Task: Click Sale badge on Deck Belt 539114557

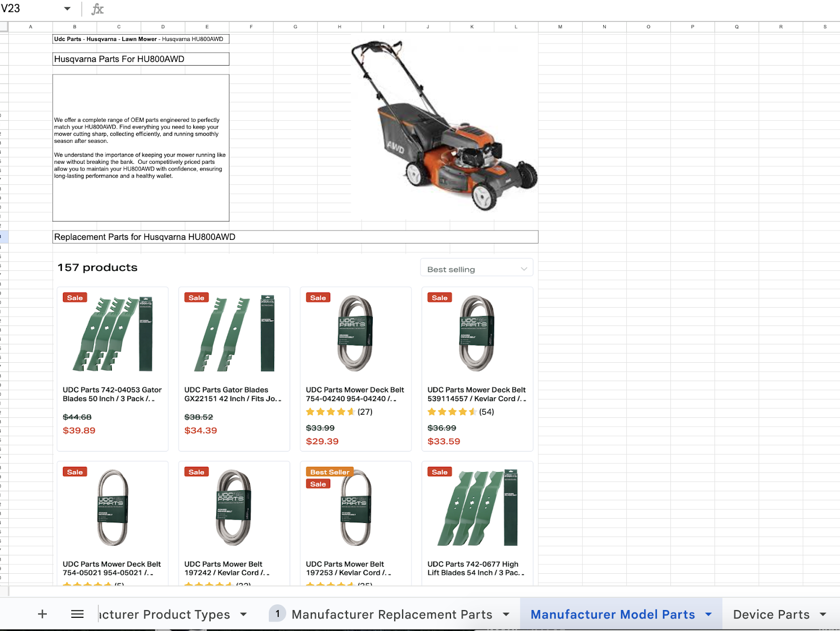Action: (440, 298)
